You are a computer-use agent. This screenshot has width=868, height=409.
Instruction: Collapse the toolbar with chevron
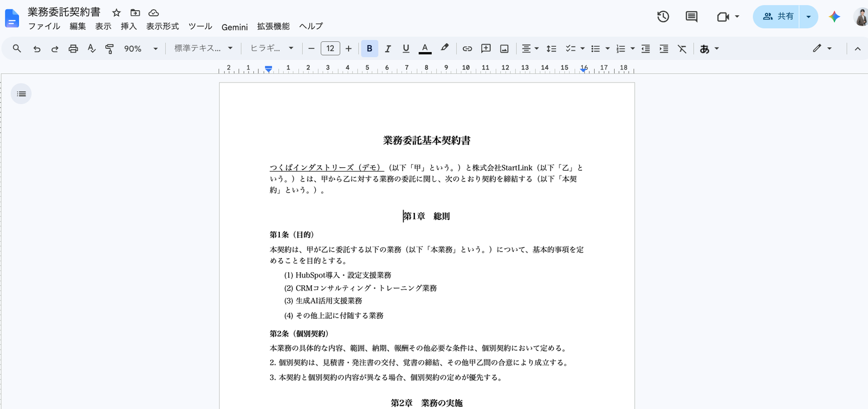pyautogui.click(x=857, y=48)
